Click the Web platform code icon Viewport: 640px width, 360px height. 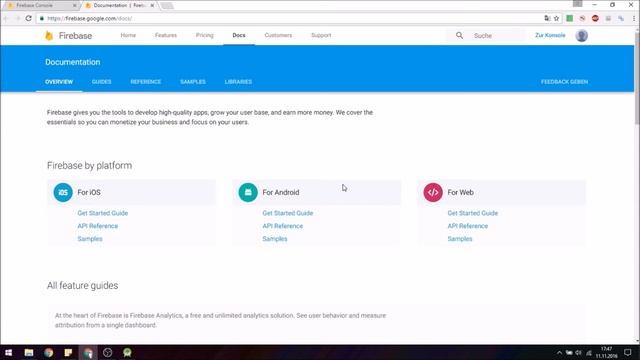433,192
